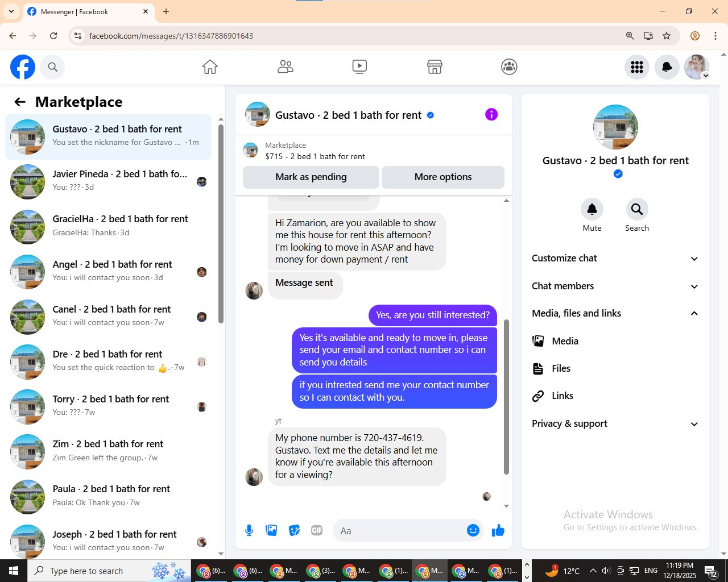Expand the Customize chat section
This screenshot has height=582, width=728.
click(615, 259)
